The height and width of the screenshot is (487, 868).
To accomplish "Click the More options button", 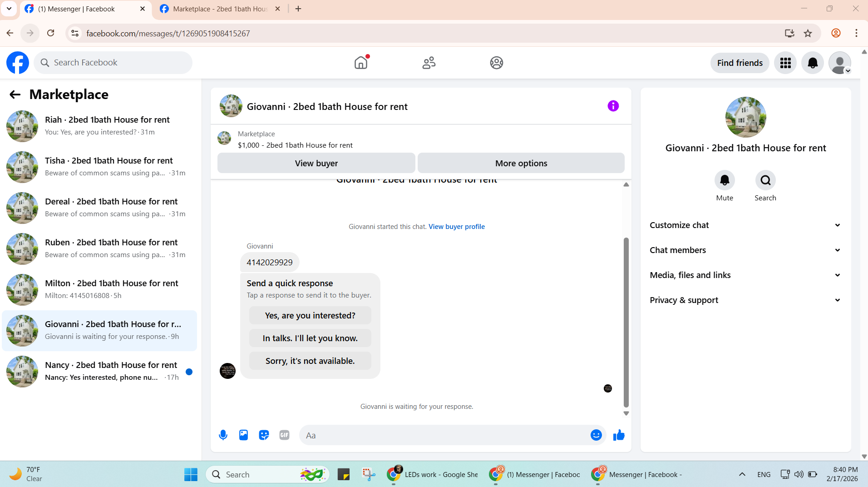I will (521, 163).
